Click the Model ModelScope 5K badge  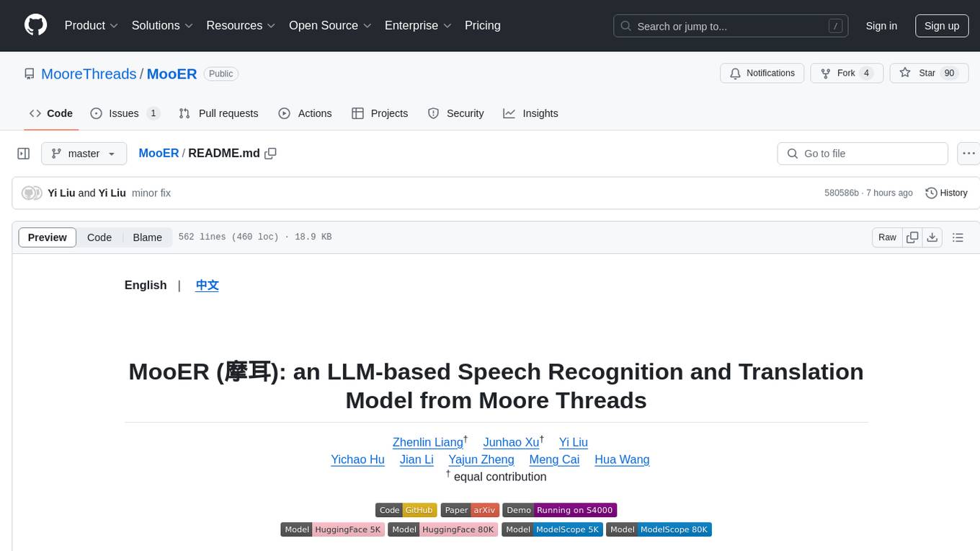point(552,529)
